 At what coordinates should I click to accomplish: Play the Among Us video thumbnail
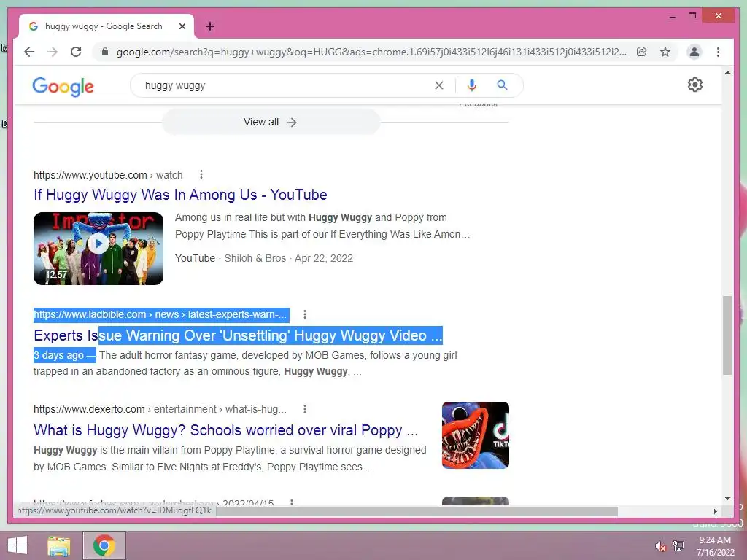(98, 248)
